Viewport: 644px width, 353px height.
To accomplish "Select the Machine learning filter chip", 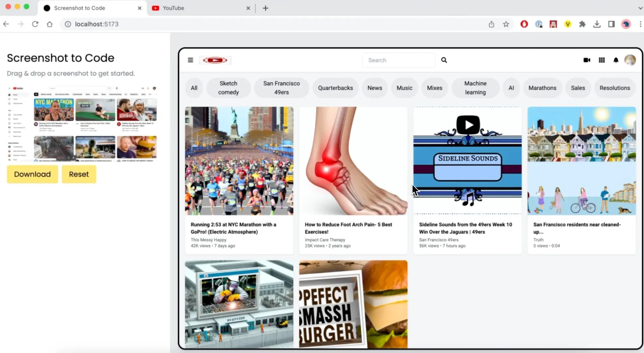I will click(x=475, y=88).
